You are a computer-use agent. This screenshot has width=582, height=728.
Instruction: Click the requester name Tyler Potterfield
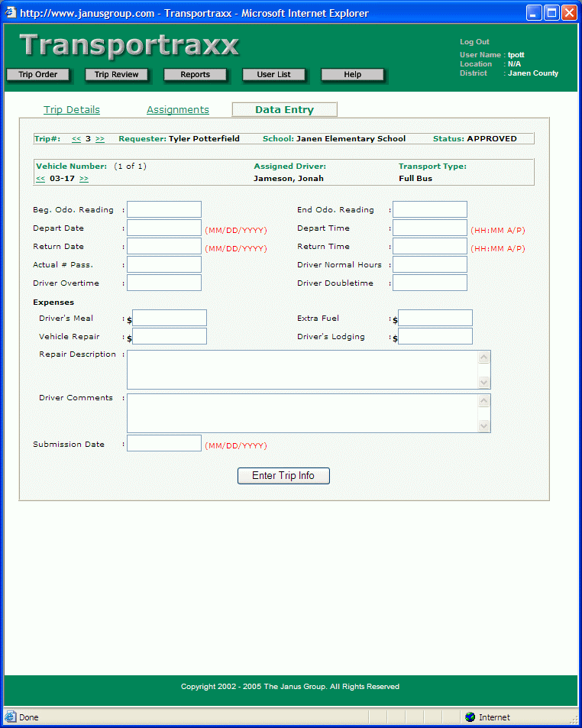tap(204, 139)
